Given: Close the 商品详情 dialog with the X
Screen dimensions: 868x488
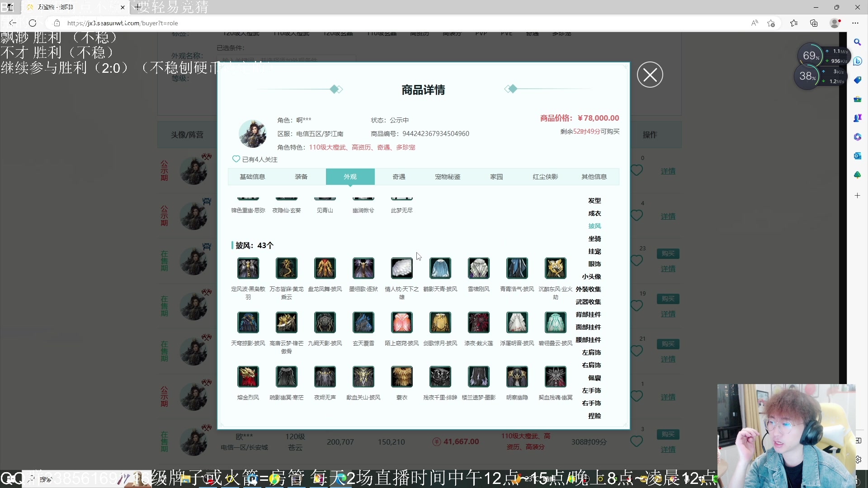Looking at the screenshot, I should (650, 75).
